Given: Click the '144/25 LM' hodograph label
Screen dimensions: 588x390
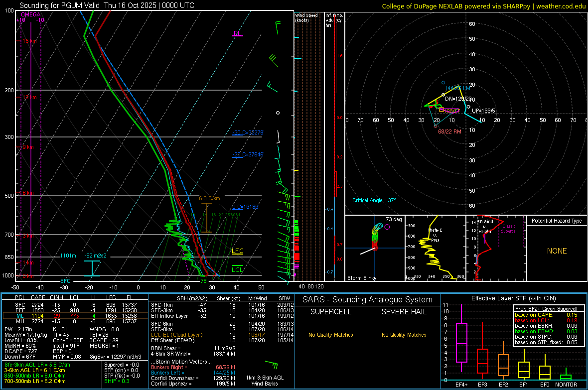Looking at the screenshot, I should click(457, 88).
